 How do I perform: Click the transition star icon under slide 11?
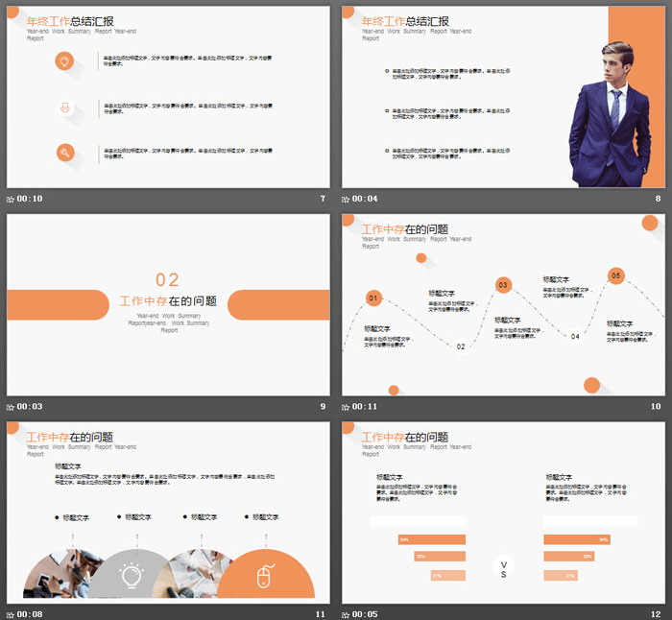pyautogui.click(x=11, y=614)
